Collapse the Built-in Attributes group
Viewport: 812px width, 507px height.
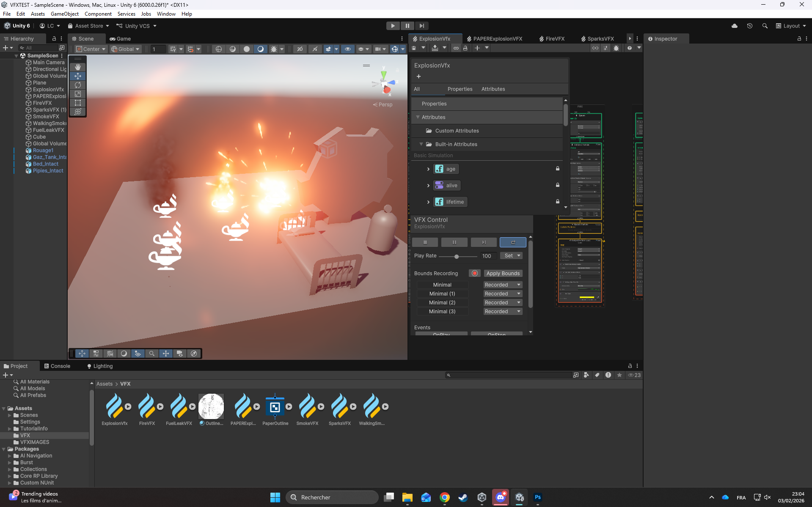pyautogui.click(x=421, y=145)
